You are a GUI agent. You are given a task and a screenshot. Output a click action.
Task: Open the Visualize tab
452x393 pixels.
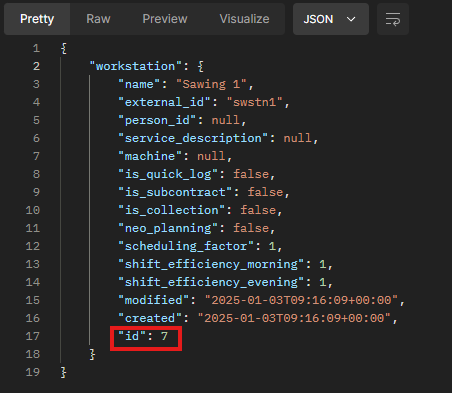pos(244,19)
